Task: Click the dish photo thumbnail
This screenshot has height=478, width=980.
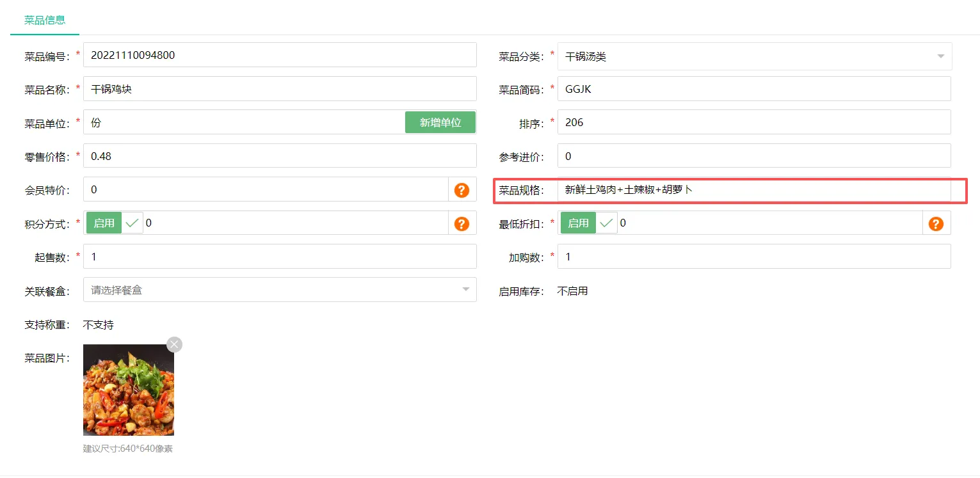Action: pyautogui.click(x=129, y=390)
